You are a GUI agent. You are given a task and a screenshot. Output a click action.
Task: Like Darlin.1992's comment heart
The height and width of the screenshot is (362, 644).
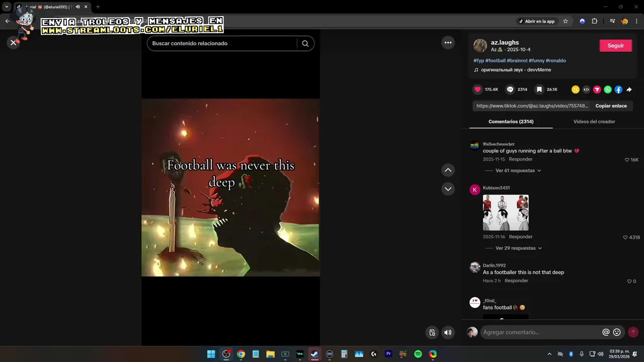pos(629,281)
